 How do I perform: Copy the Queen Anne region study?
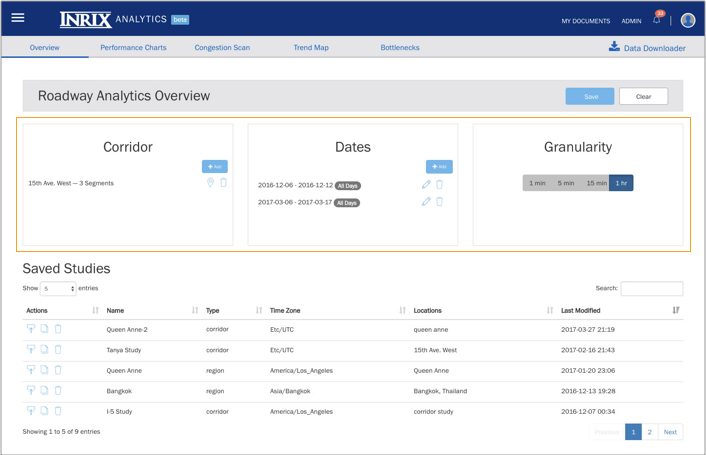[x=44, y=370]
